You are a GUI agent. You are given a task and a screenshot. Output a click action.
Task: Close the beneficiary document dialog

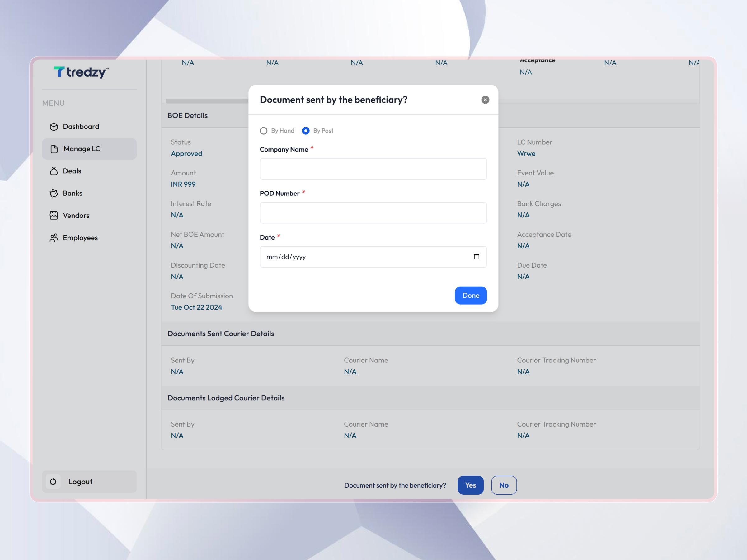tap(485, 100)
